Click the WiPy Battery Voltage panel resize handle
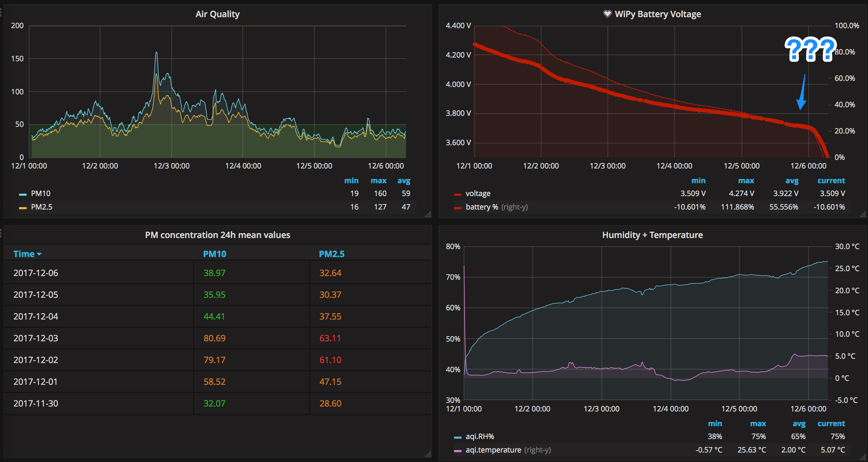The image size is (868, 462). point(863,214)
